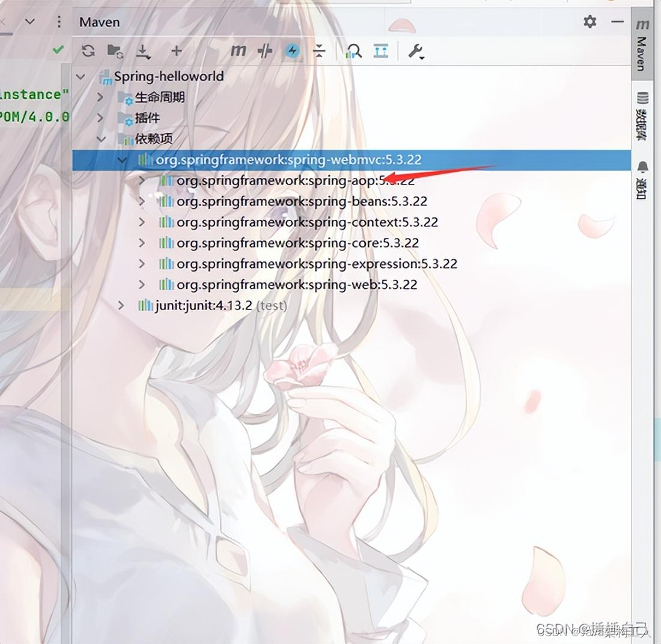Collapse the spring-webmvc dependency node
The width and height of the screenshot is (661, 644).
[x=123, y=160]
